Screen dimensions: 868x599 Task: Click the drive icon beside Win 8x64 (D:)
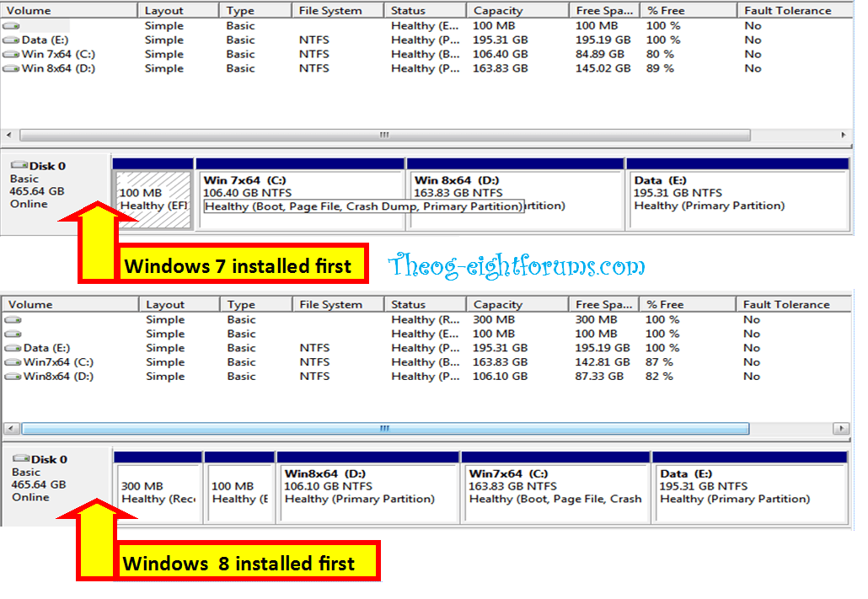point(11,68)
